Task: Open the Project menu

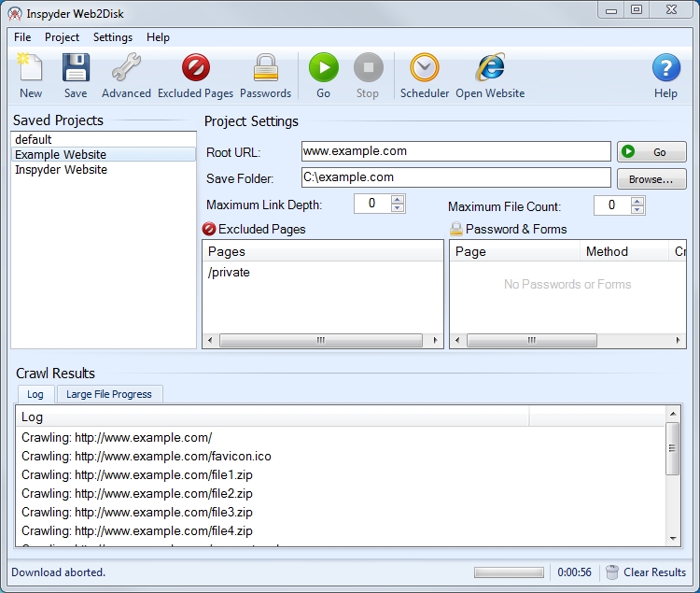Action: [x=62, y=37]
